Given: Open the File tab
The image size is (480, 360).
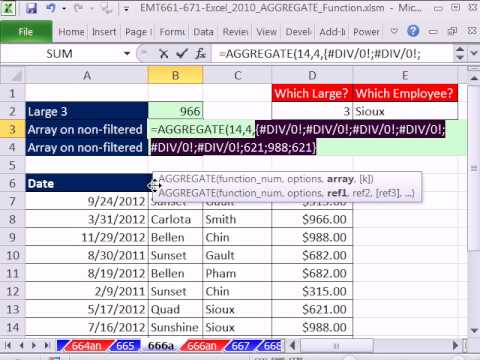Looking at the screenshot, I should [26, 32].
